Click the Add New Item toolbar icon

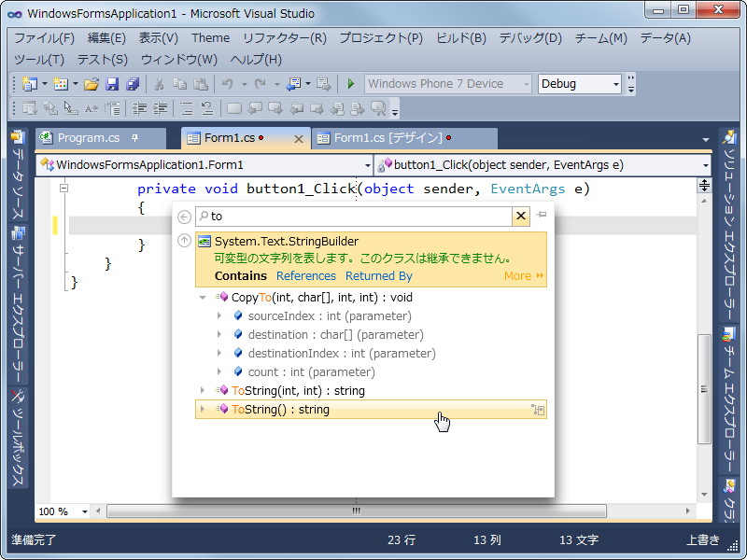pos(61,84)
